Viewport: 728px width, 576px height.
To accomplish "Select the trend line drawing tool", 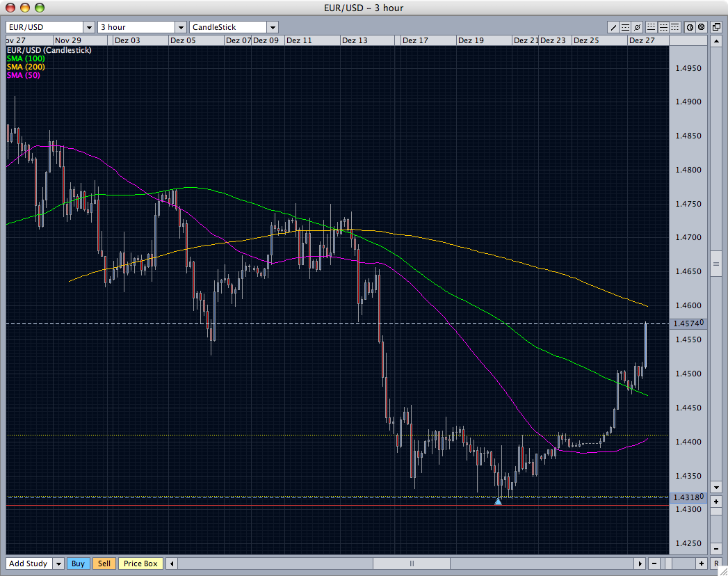I will pyautogui.click(x=613, y=26).
